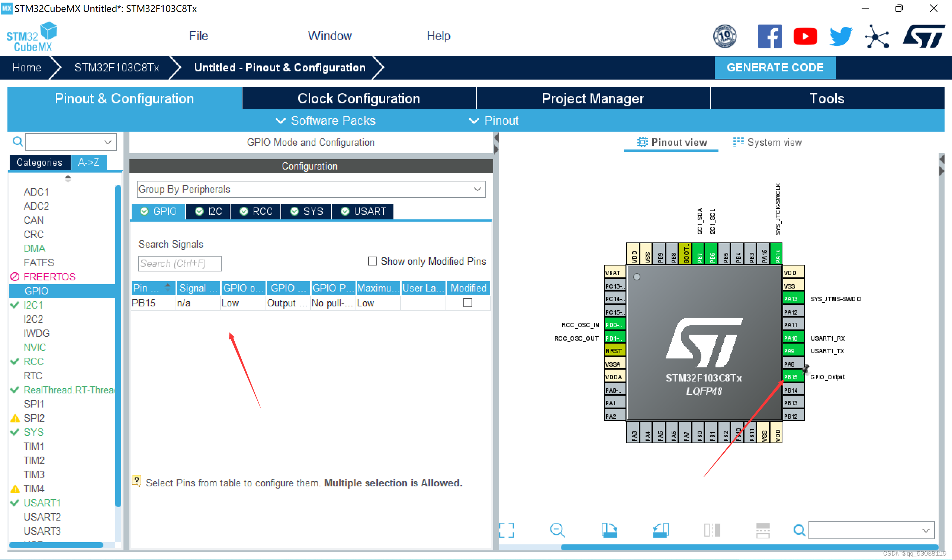The height and width of the screenshot is (560, 952).
Task: Switch to Clock Configuration tab
Action: 359,98
